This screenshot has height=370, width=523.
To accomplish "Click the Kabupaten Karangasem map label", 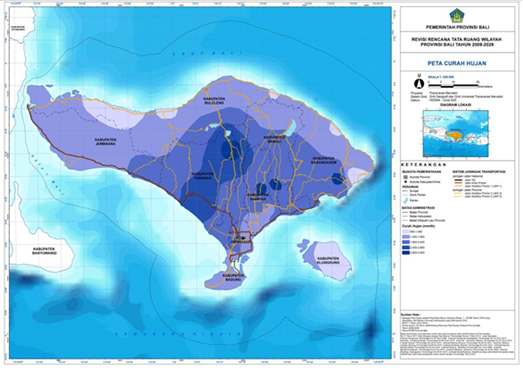I will point(325,160).
